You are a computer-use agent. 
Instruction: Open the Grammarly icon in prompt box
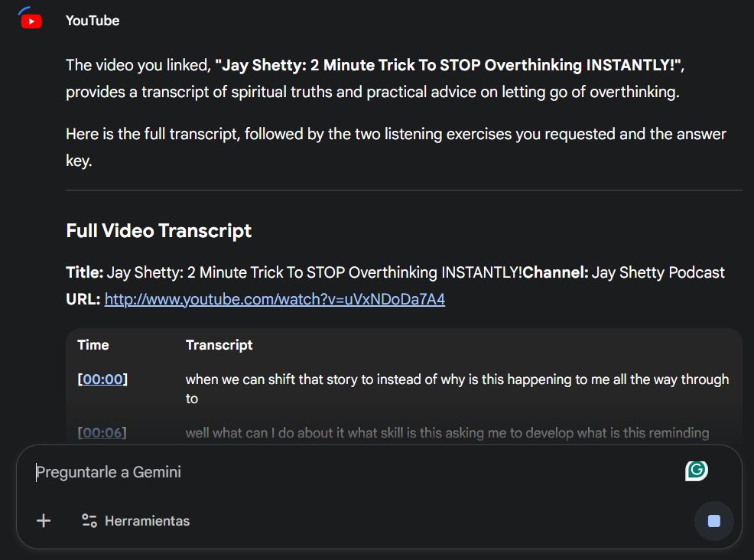pos(697,470)
